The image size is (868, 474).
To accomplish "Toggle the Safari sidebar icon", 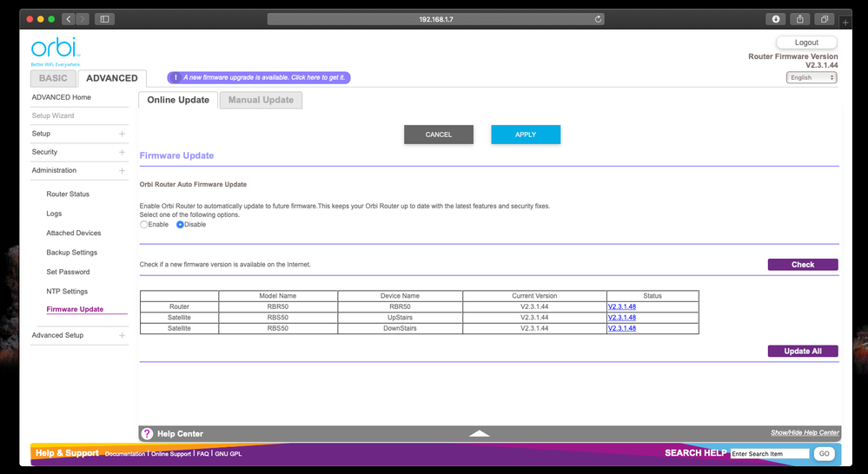I will pos(104,19).
